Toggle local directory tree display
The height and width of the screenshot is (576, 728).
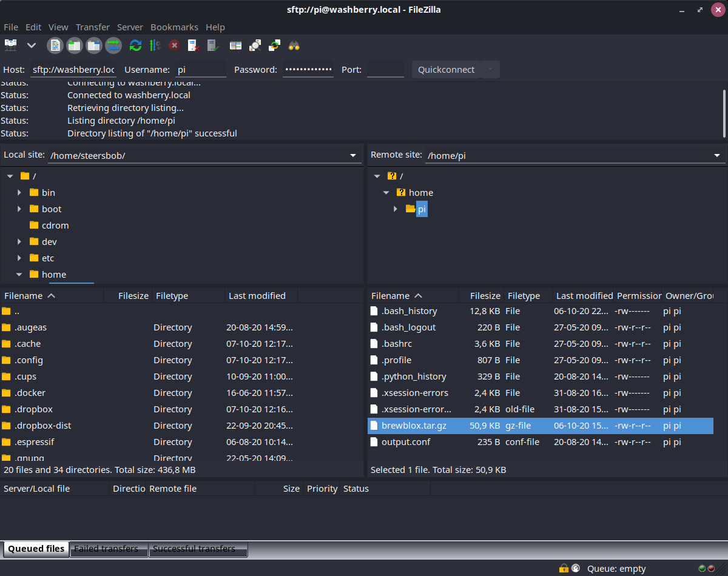(x=75, y=45)
